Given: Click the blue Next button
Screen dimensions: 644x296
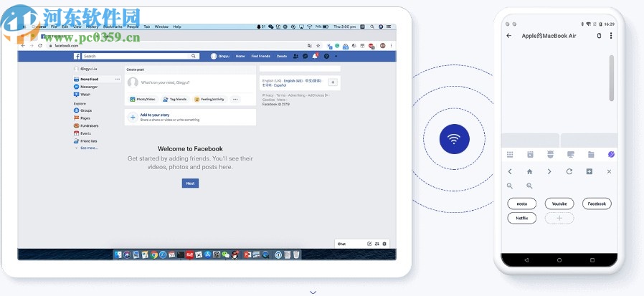Looking at the screenshot, I should point(190,183).
